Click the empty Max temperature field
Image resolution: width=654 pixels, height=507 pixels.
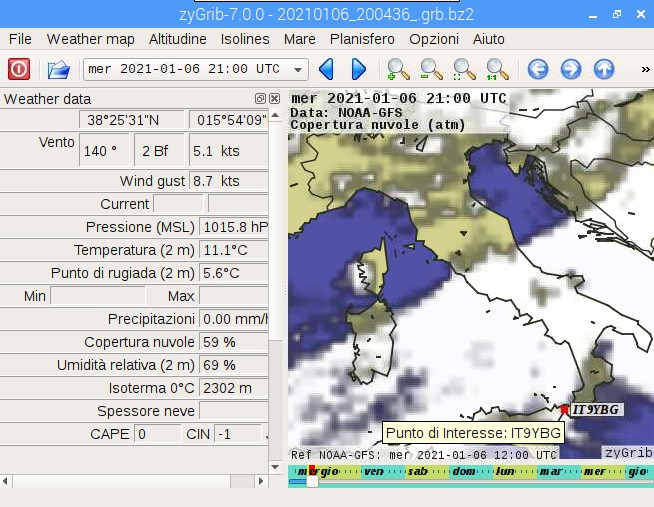pos(234,296)
